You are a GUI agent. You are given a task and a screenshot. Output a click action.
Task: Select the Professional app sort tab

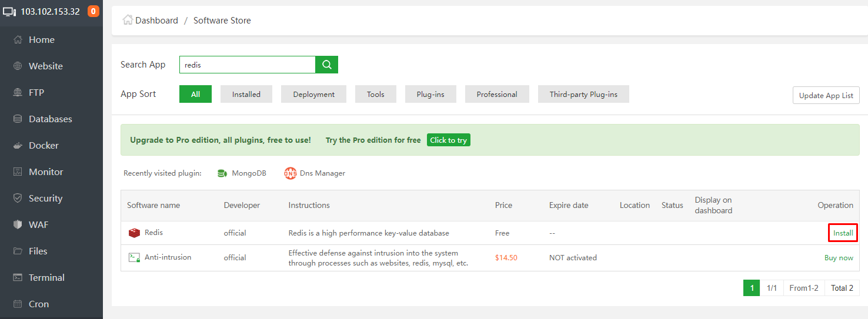click(497, 94)
